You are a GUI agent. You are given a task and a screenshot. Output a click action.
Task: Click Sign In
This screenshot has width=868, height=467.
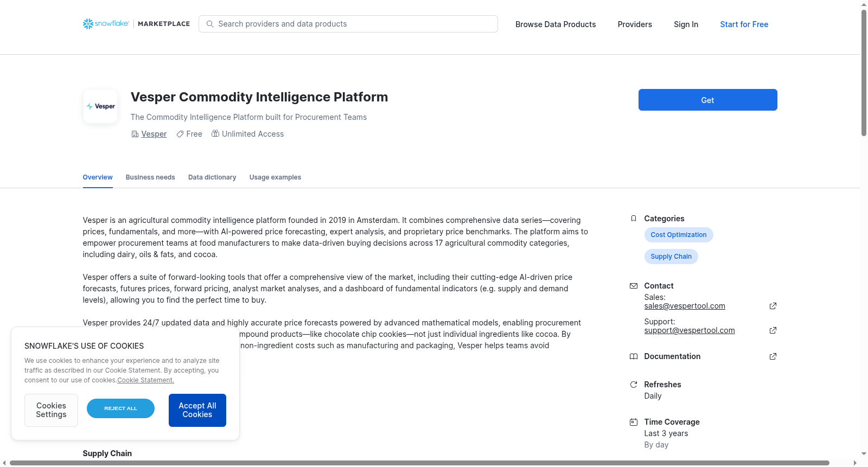click(x=686, y=24)
